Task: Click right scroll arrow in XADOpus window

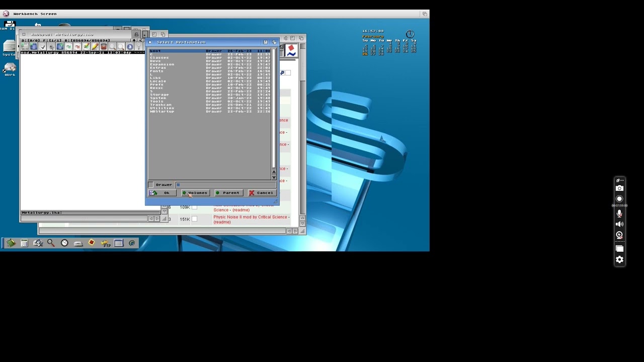Action: [x=157, y=219]
